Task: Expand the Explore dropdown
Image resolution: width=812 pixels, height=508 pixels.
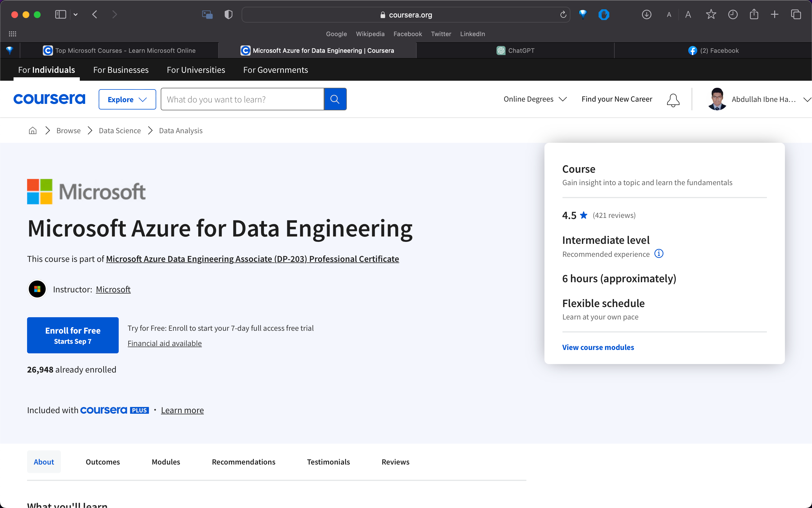Action: click(127, 99)
